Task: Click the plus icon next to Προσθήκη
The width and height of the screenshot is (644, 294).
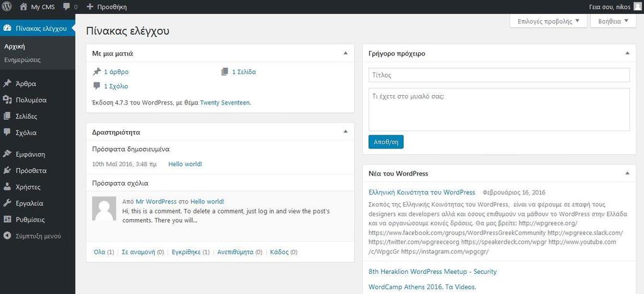Action: [90, 6]
